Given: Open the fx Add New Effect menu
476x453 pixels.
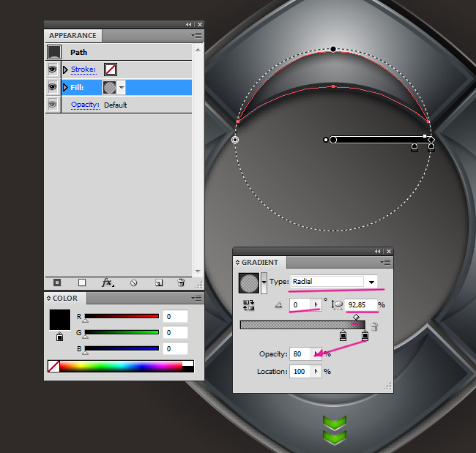Looking at the screenshot, I should [108, 282].
